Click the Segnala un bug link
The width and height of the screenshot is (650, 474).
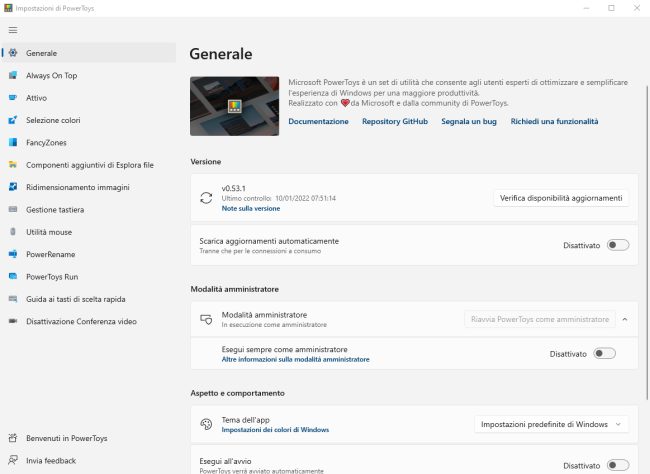point(469,122)
